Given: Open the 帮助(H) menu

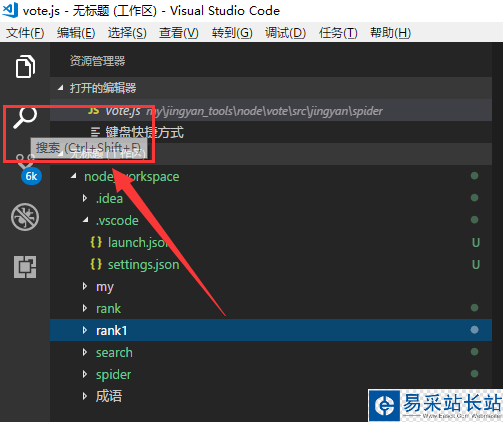Looking at the screenshot, I should pyautogui.click(x=390, y=33).
